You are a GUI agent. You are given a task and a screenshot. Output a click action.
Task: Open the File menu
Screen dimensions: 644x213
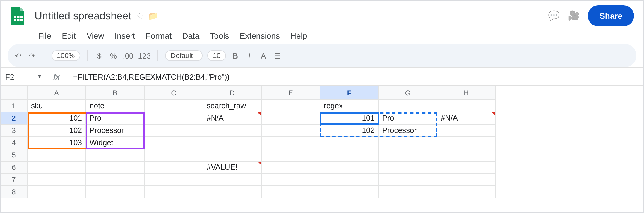(x=44, y=36)
